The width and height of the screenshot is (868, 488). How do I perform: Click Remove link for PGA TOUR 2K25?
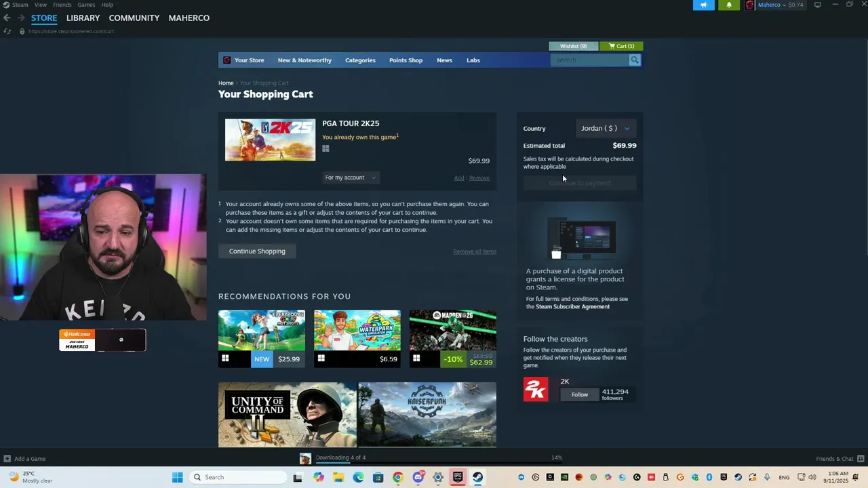click(x=479, y=178)
